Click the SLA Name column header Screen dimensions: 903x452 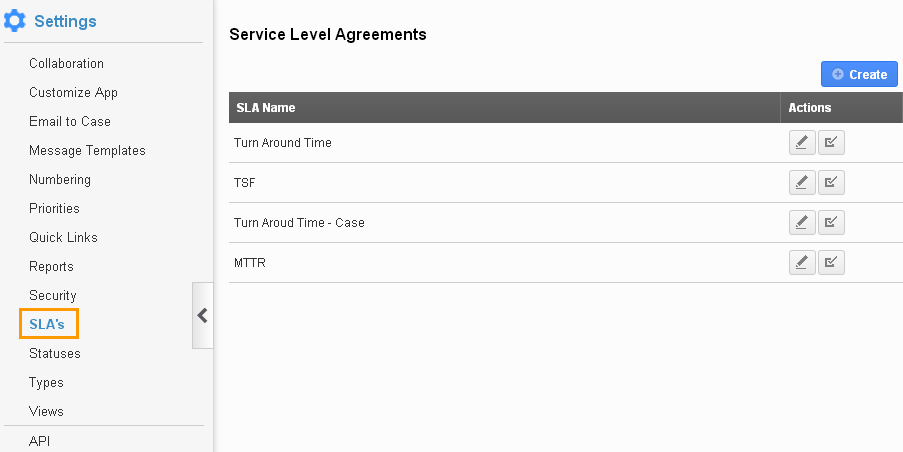[265, 107]
